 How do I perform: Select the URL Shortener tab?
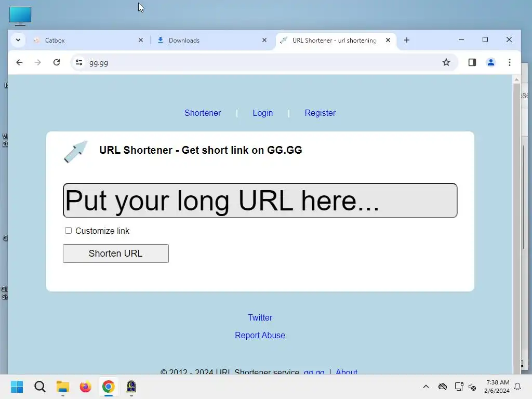[336, 41]
